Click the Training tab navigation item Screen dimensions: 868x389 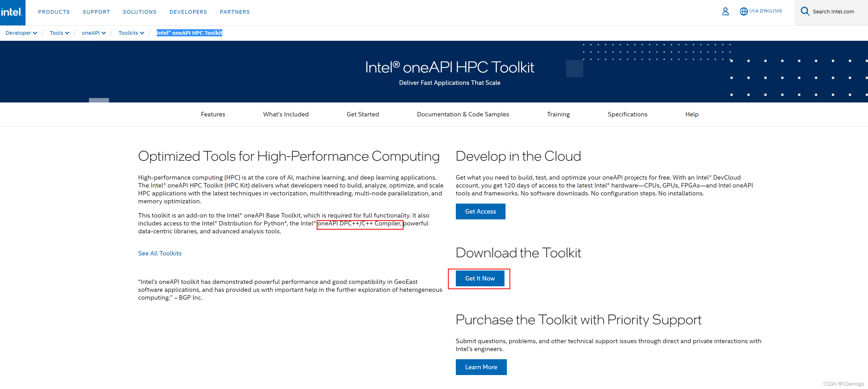[558, 114]
